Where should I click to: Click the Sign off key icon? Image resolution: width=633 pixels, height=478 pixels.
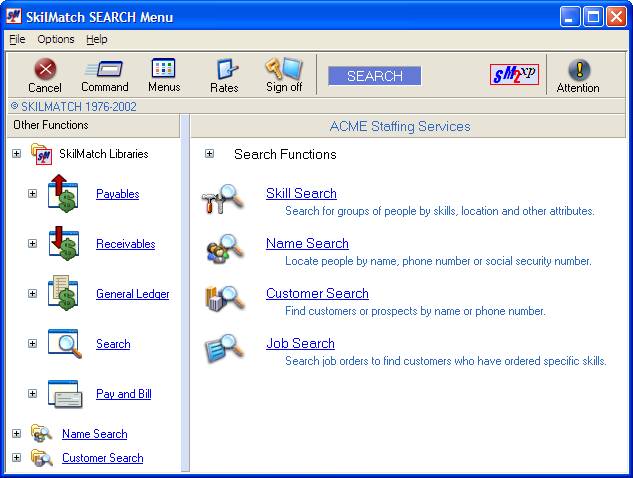tap(283, 68)
